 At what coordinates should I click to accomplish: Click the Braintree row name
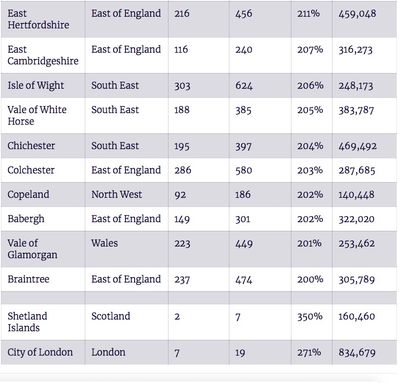pyautogui.click(x=28, y=279)
